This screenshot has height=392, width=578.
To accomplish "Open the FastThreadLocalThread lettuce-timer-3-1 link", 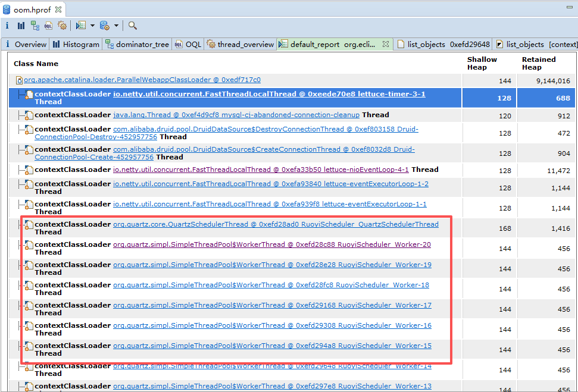I will (269, 94).
